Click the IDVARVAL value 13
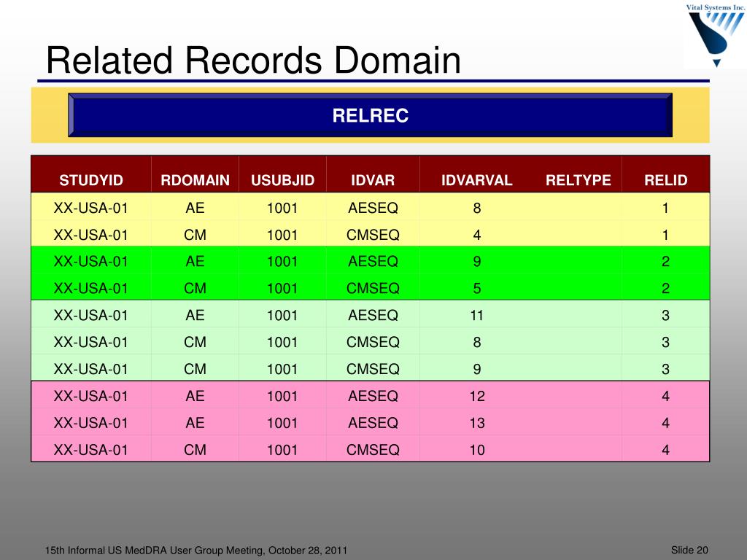This screenshot has height=560, width=747. (x=477, y=423)
